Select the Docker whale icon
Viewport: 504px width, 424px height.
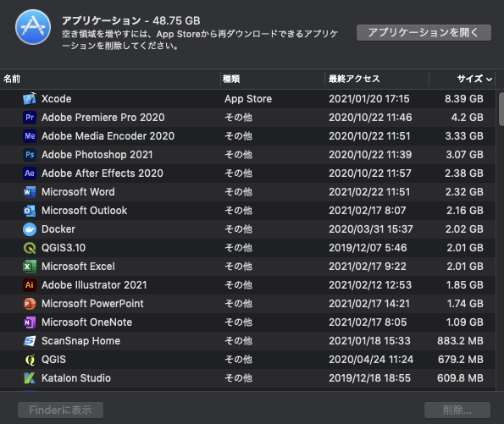click(30, 229)
